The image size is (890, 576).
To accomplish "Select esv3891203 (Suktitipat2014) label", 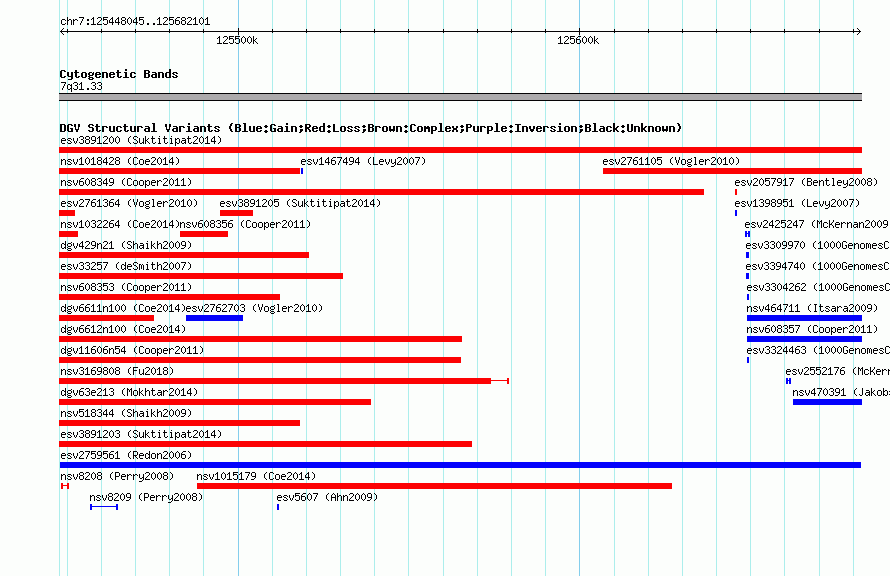I will click(141, 434).
